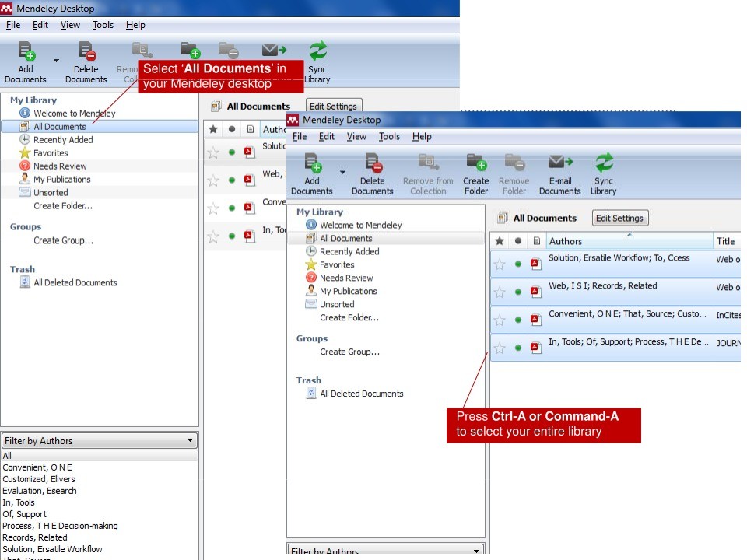Toggle favorite star for 'In, Tools; Of, Support' row
Image resolution: width=747 pixels, height=560 pixels.
500,348
